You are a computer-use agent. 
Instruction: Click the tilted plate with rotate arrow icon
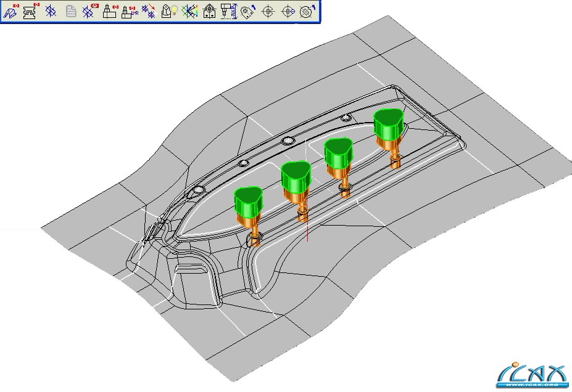click(x=248, y=11)
